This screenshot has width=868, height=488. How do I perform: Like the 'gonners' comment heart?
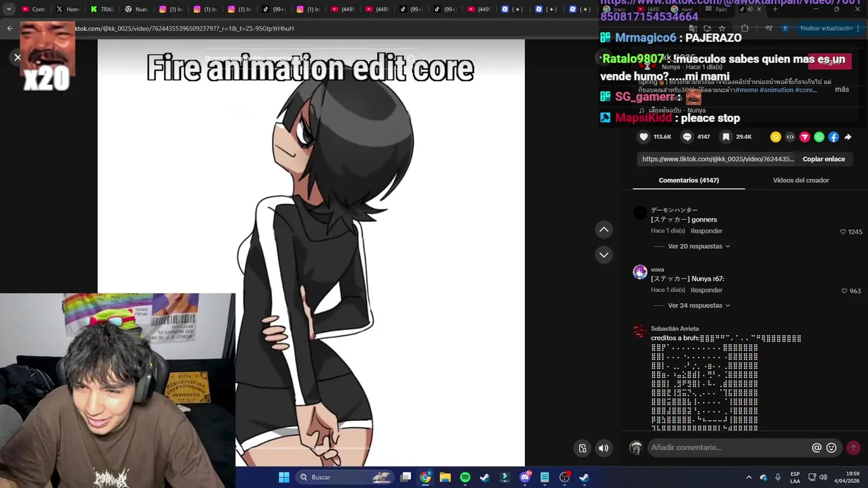point(843,232)
